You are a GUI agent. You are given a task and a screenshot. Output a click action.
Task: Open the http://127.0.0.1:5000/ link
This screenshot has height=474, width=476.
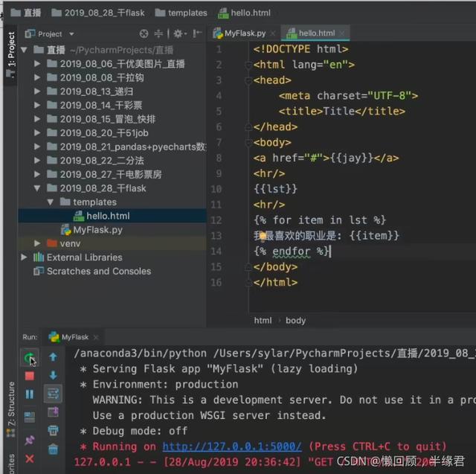click(x=232, y=446)
